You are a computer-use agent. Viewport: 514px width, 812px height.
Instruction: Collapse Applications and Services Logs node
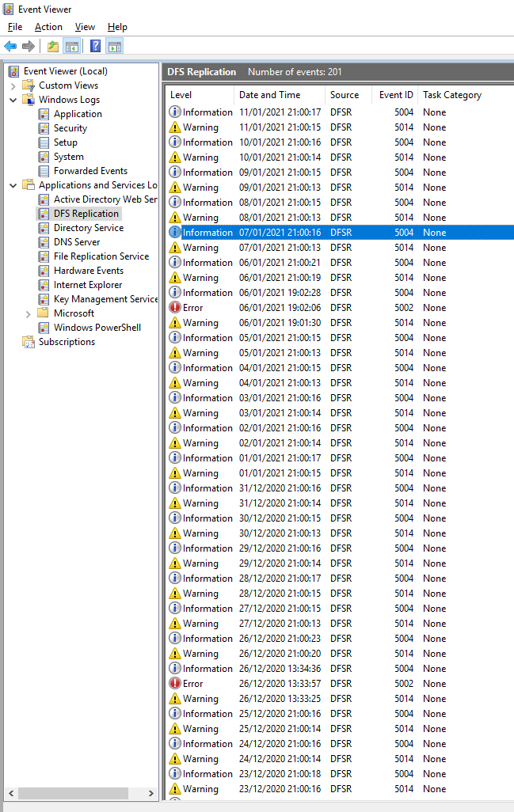pyautogui.click(x=13, y=185)
